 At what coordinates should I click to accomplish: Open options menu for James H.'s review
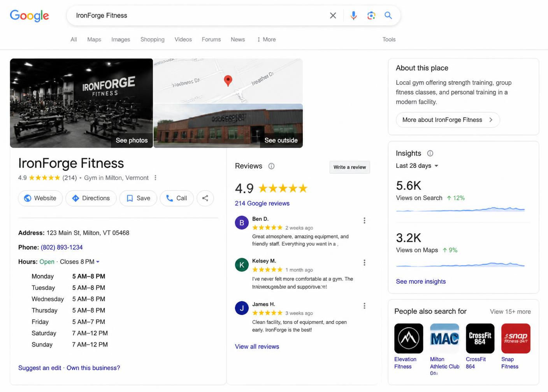(364, 306)
